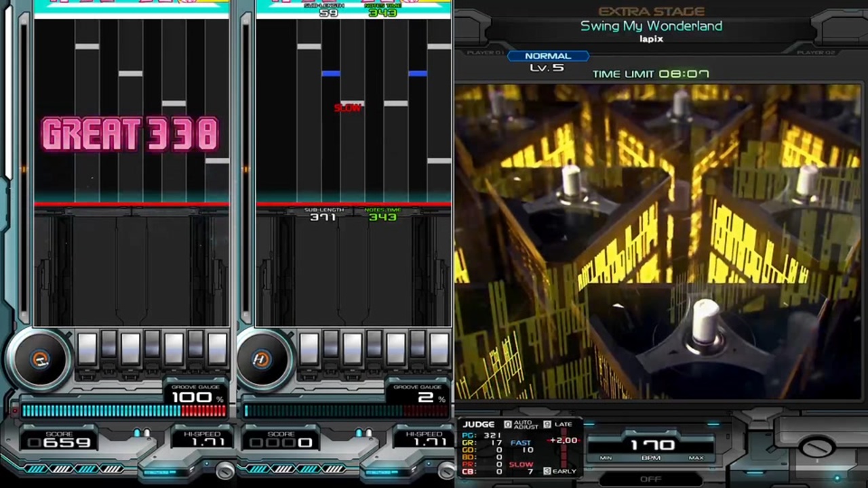Click the PG: 321 judge count
The width and height of the screenshot is (868, 488).
pyautogui.click(x=481, y=435)
